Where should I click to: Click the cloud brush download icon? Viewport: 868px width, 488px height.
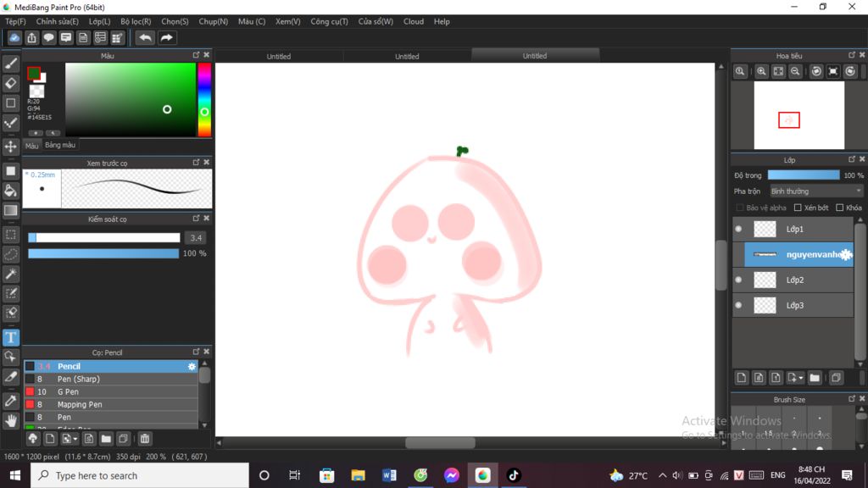click(33, 439)
